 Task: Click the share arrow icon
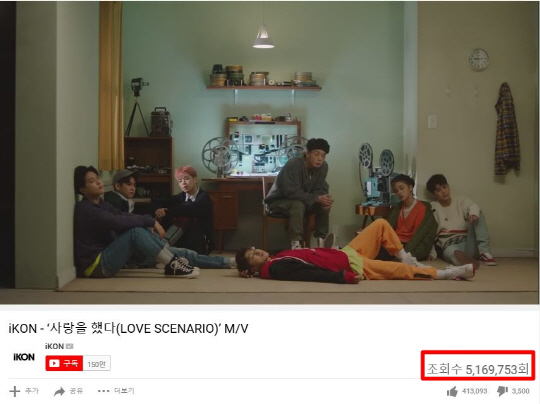(x=60, y=391)
